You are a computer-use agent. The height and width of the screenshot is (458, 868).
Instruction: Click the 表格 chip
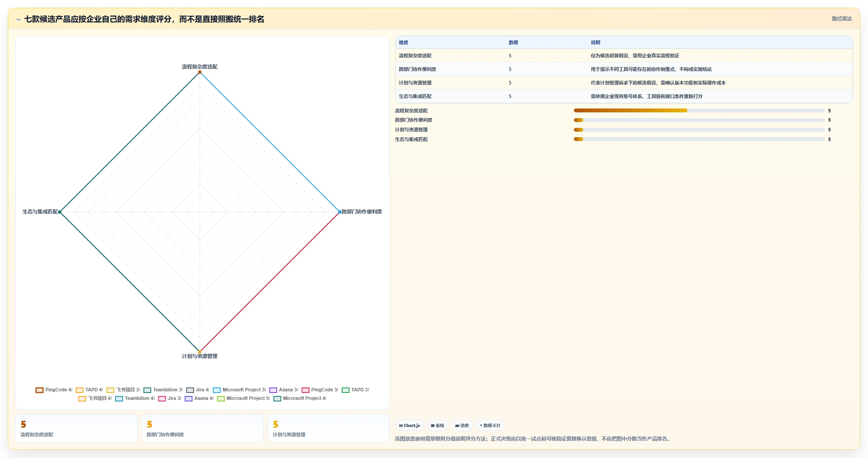click(x=437, y=425)
